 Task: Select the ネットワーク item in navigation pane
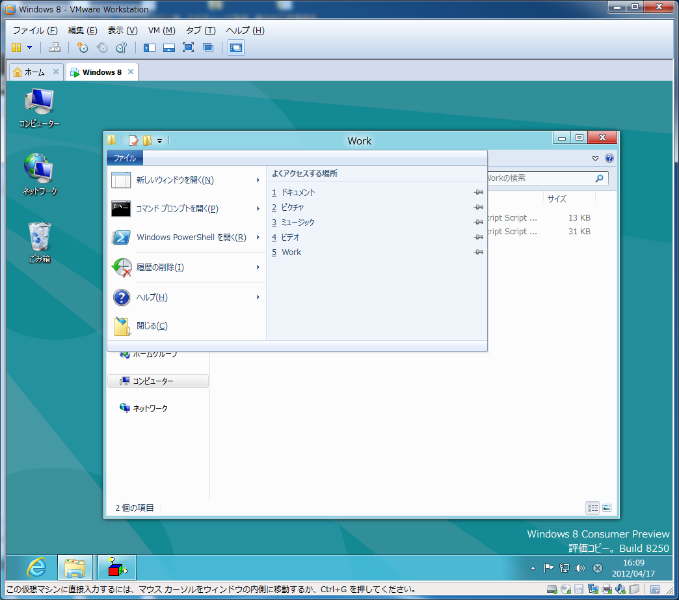(149, 408)
